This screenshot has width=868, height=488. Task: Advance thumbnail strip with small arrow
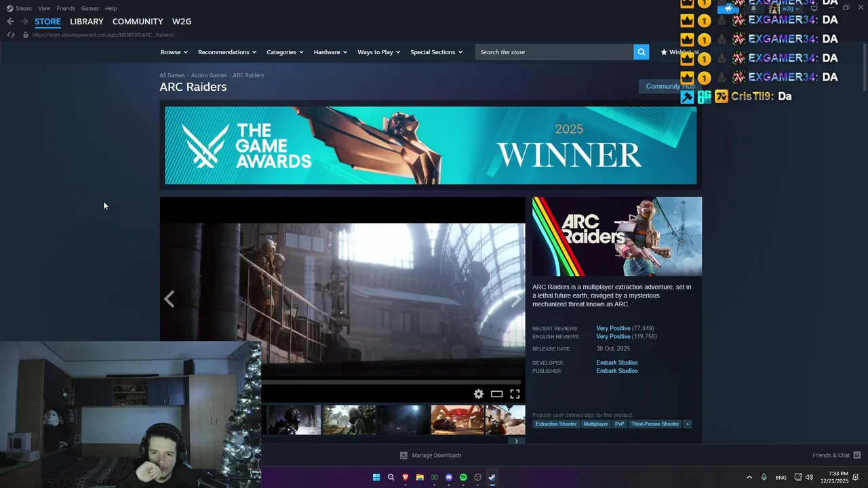(x=516, y=441)
